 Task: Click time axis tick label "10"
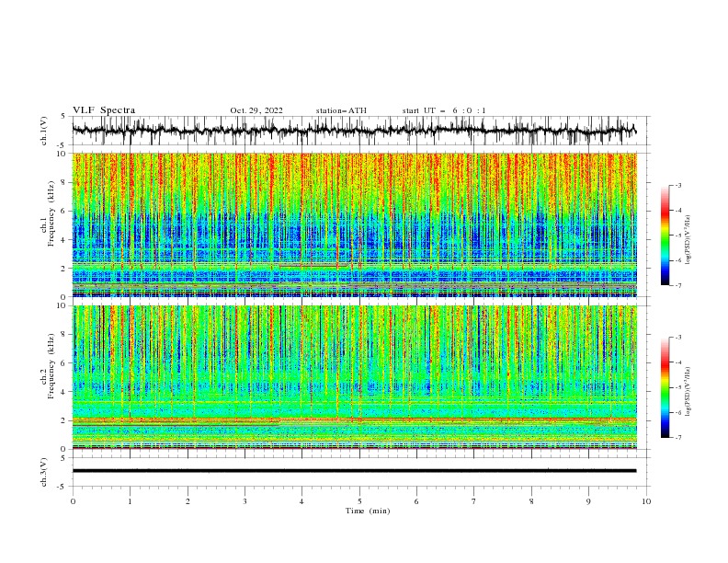point(646,501)
